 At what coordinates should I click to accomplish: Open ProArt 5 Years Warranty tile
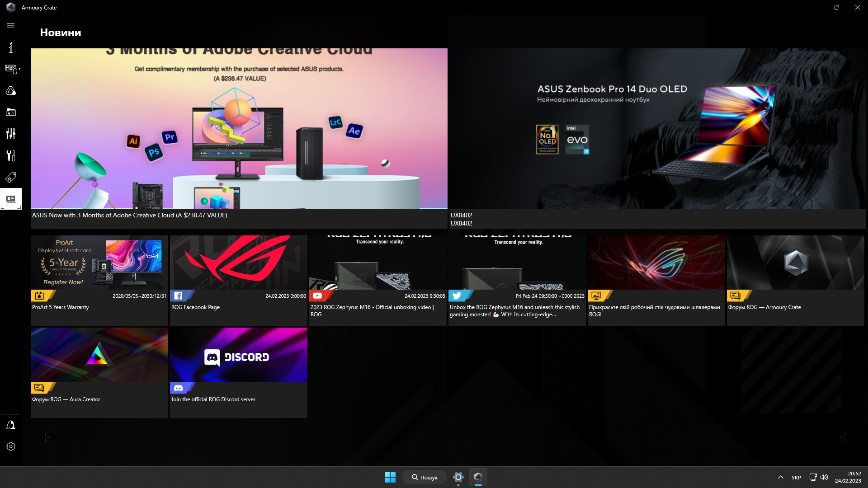tap(99, 280)
